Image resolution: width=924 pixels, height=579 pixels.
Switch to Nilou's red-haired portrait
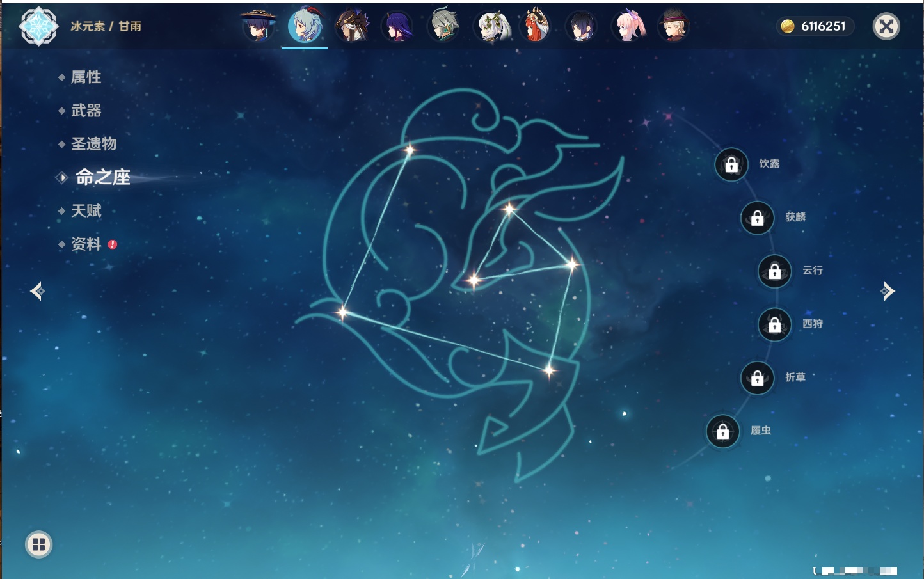pos(536,26)
